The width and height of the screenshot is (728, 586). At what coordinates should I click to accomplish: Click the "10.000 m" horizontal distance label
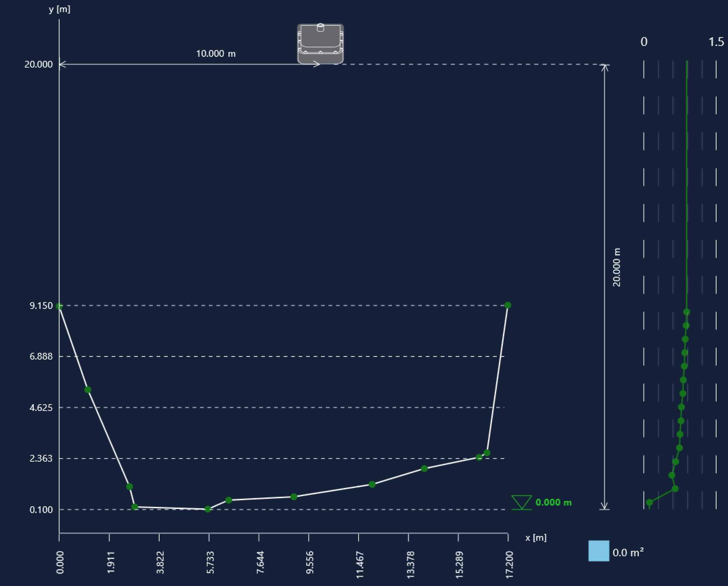[216, 53]
